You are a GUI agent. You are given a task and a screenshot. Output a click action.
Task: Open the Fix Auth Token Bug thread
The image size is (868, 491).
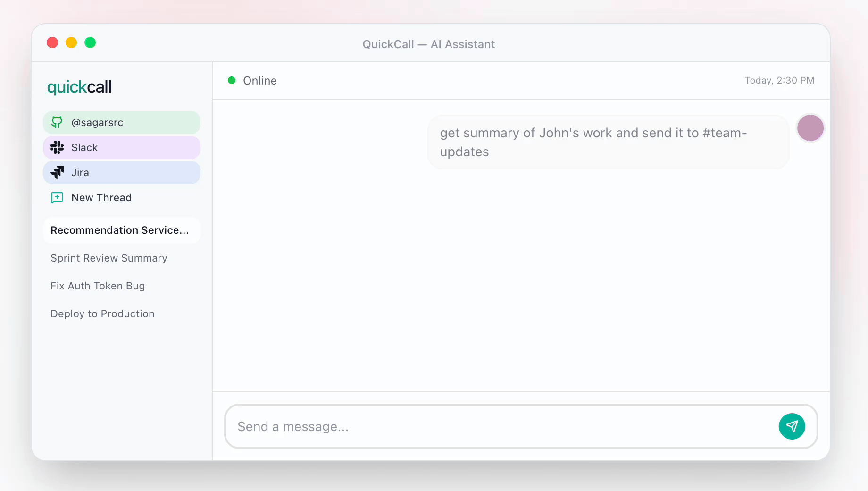tap(98, 286)
